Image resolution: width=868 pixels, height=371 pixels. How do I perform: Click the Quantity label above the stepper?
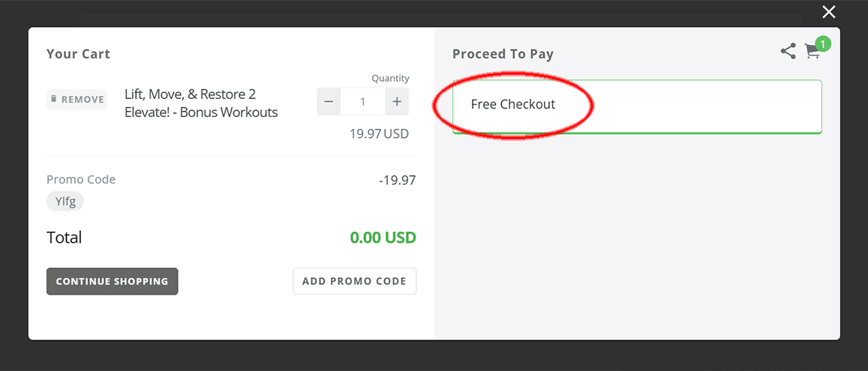390,79
